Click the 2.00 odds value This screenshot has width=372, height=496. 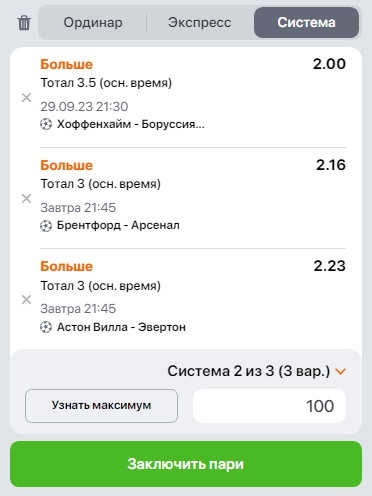coord(329,64)
